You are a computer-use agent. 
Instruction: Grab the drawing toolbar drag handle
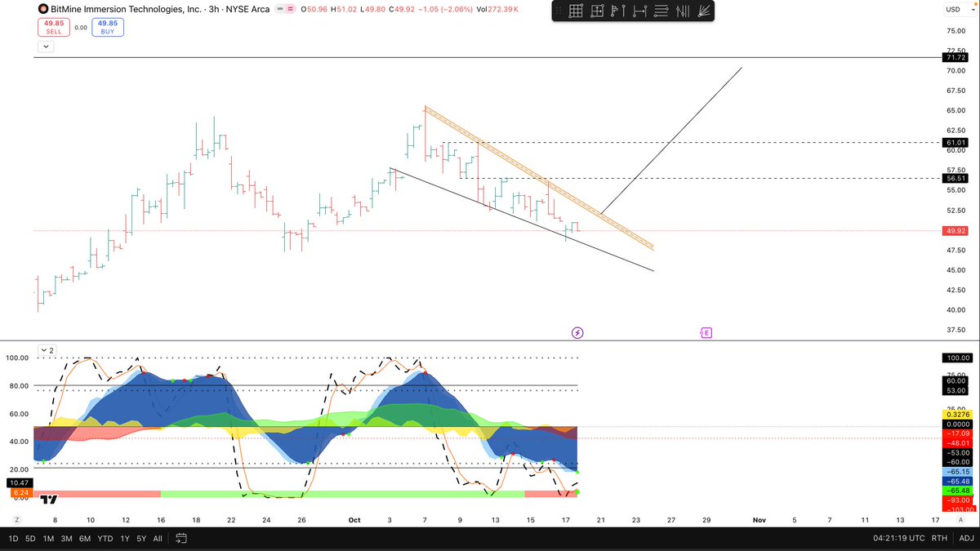coord(559,11)
